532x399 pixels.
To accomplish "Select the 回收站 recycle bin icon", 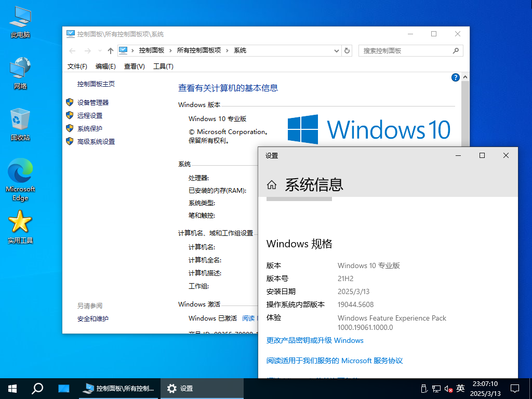I will [20, 125].
